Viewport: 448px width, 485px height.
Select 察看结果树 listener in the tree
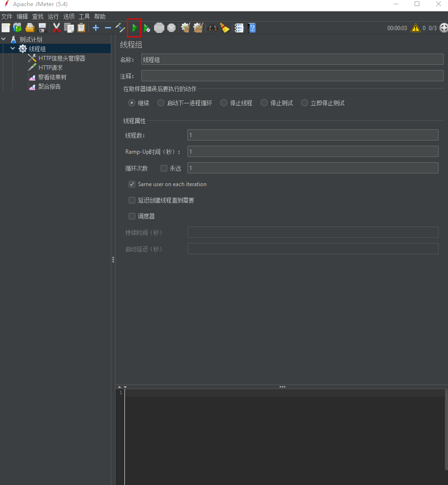52,77
